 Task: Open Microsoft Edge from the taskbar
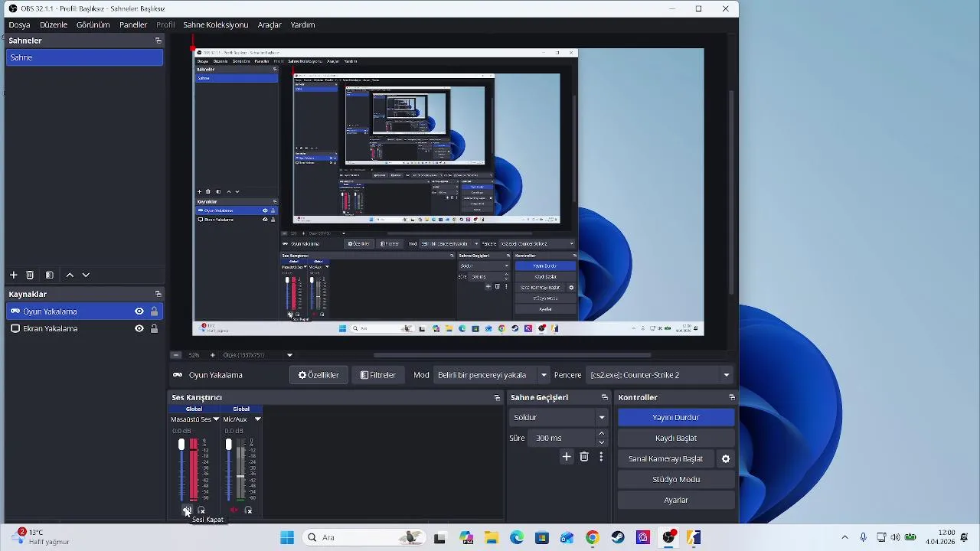click(x=517, y=538)
